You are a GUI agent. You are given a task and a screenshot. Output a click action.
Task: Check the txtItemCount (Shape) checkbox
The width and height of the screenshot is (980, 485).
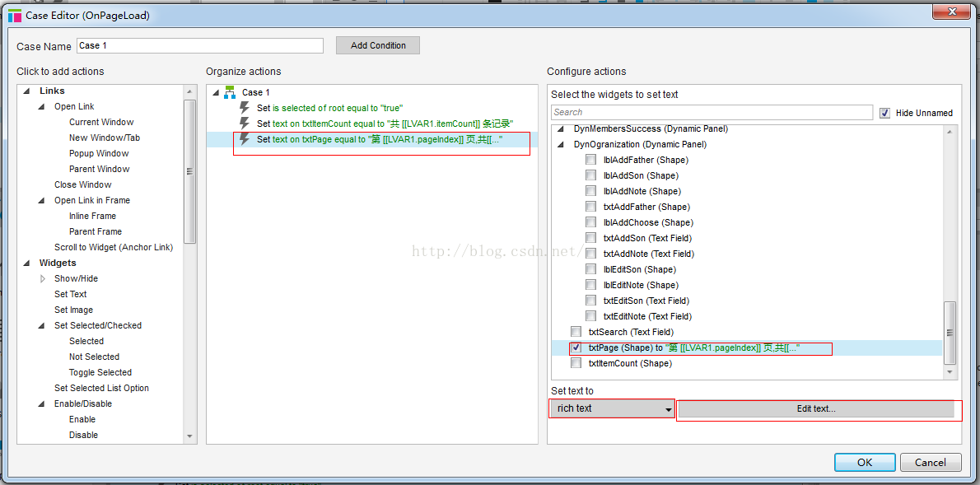pos(576,363)
